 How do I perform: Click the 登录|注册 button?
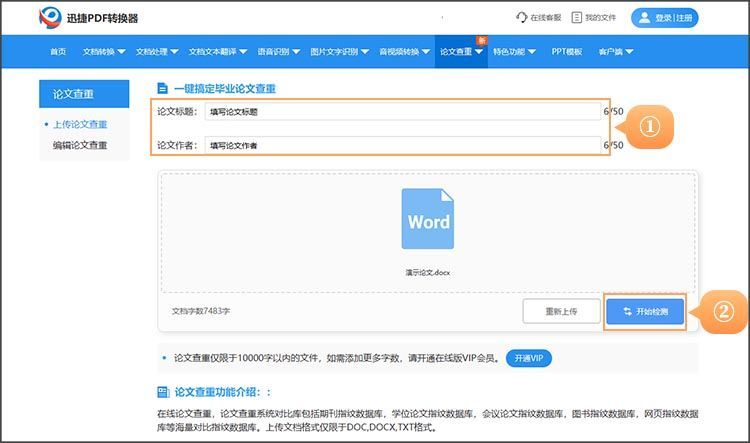(x=665, y=18)
